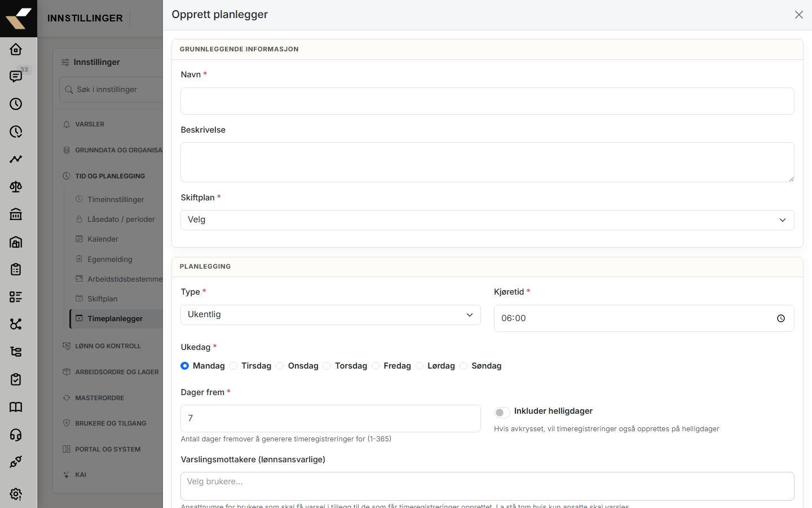Viewport: 812px width, 508px height.
Task: Select Søndag weekday radio button
Action: click(464, 366)
